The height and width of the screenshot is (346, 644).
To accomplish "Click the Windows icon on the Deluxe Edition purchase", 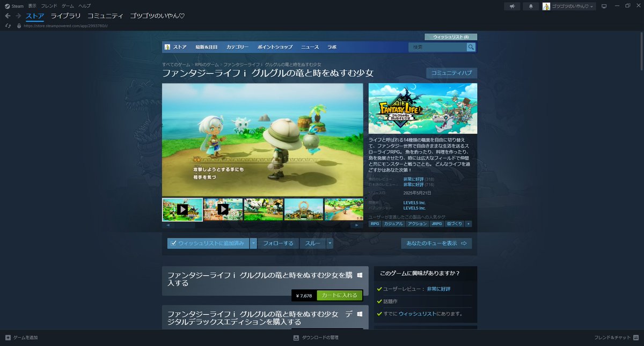I will pos(360,314).
